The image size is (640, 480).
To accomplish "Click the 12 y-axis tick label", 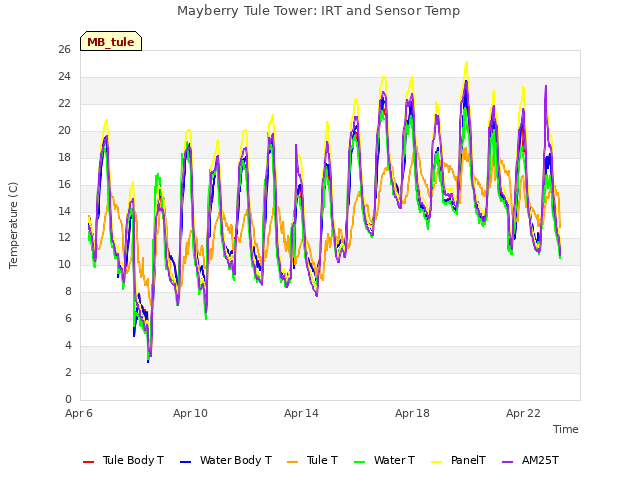I will tap(64, 238).
